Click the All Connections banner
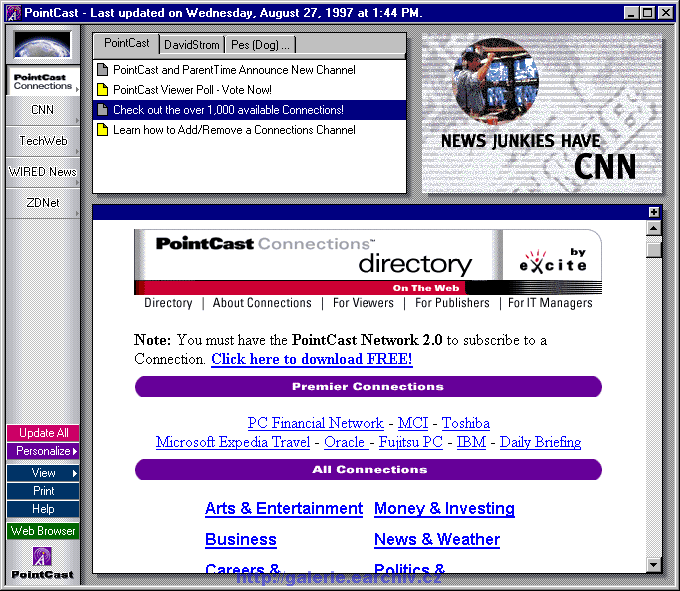The width and height of the screenshot is (680, 591). click(x=368, y=470)
